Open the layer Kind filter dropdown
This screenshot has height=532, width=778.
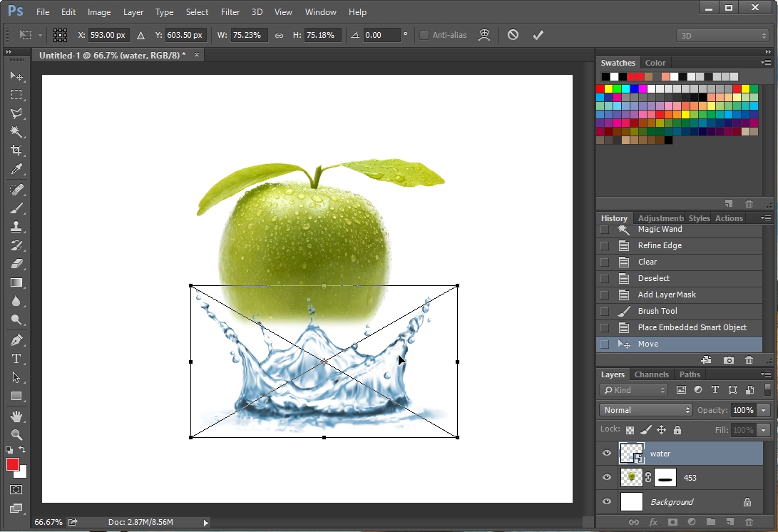coord(634,390)
